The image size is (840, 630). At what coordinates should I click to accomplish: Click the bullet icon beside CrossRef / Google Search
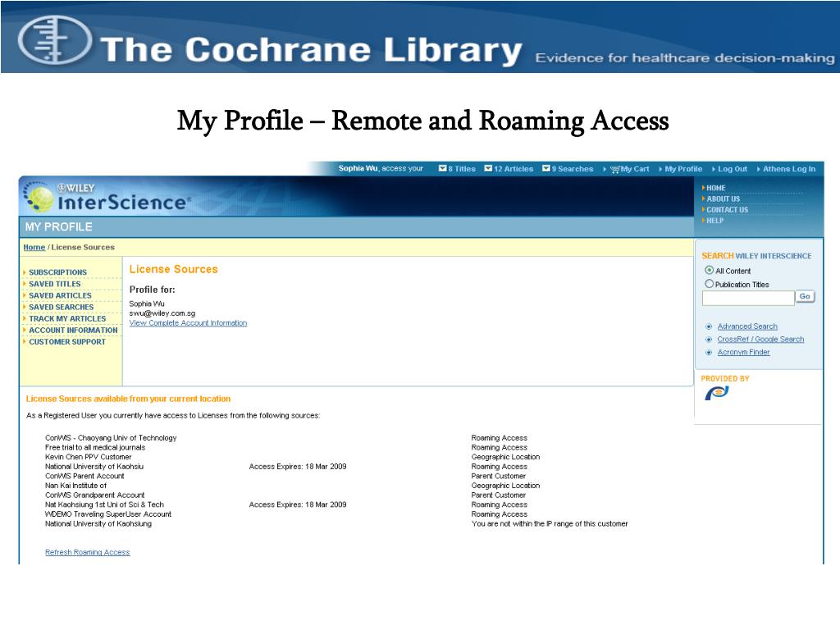pos(709,340)
